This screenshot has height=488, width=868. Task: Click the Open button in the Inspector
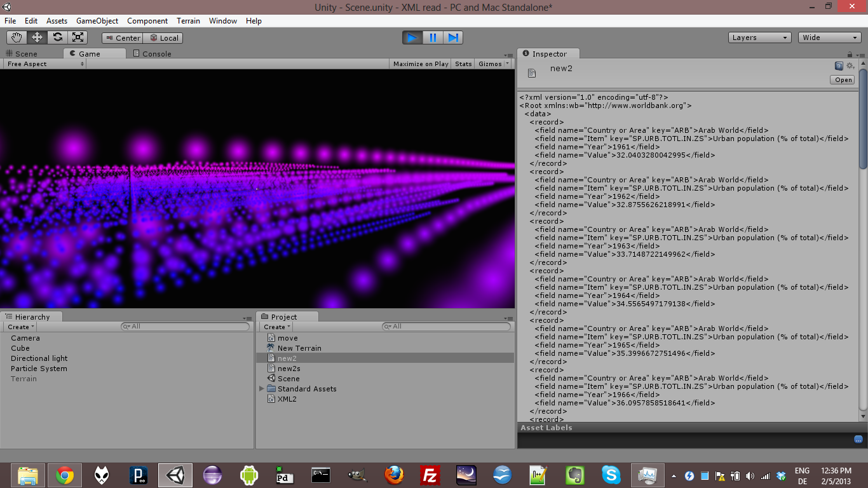click(842, 79)
